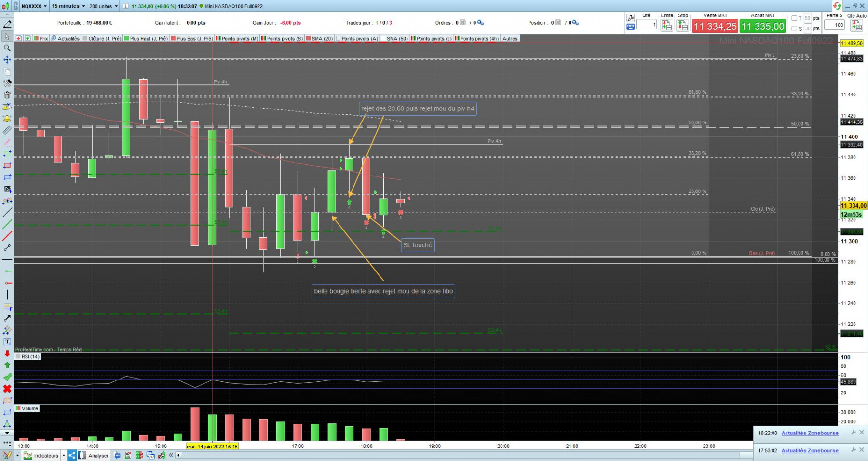Image resolution: width=868 pixels, height=461 pixels.
Task: Expand the 200 unités dropdown
Action: 103,6
